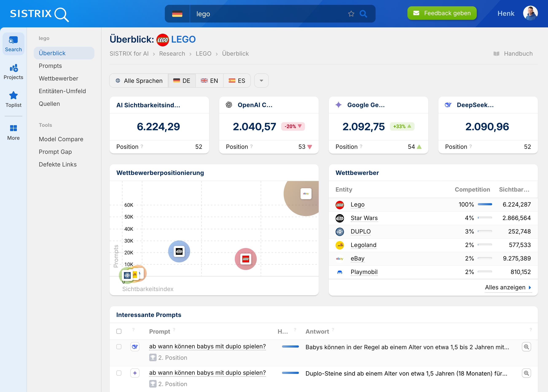
Task: Expand the additional languages dropdown arrow
Action: [x=261, y=81]
